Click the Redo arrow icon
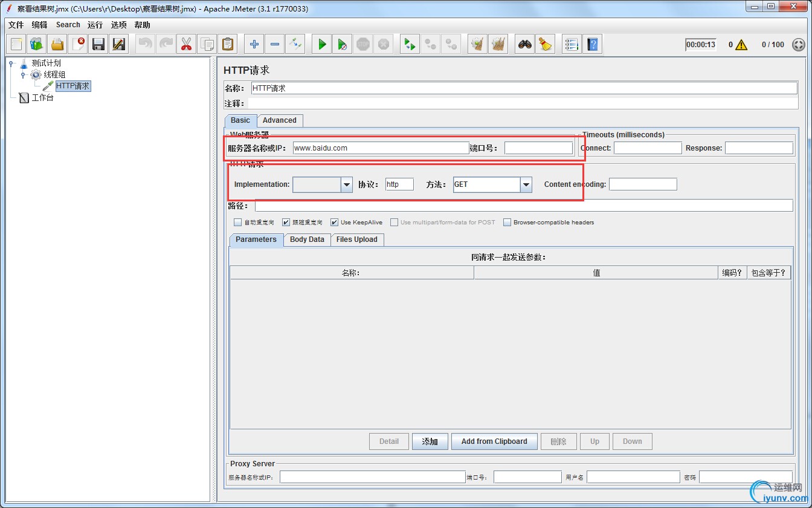 tap(166, 44)
